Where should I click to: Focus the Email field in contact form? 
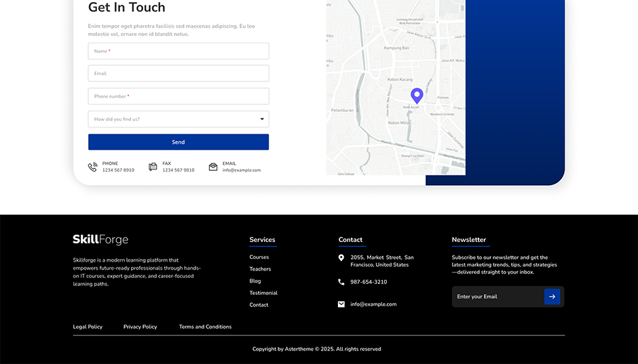179,73
